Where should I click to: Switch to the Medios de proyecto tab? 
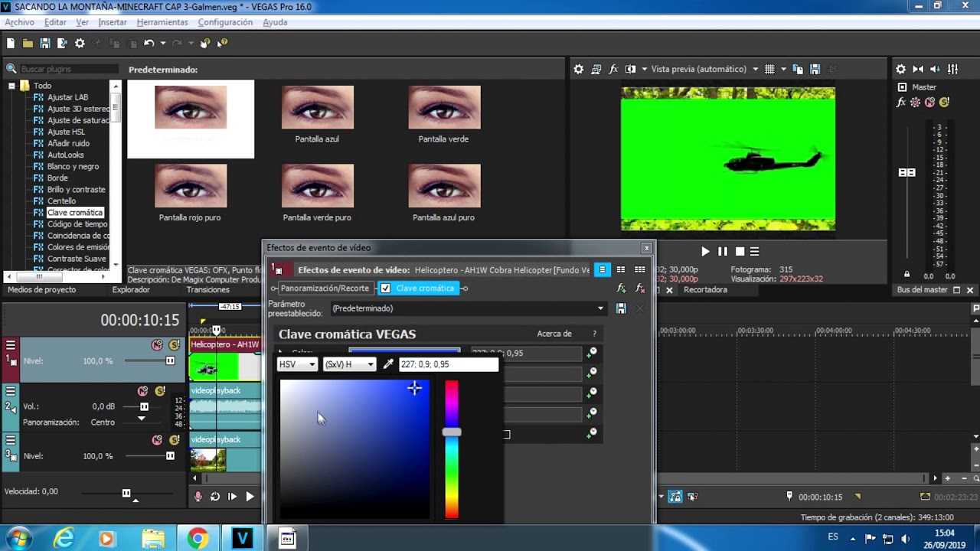point(42,290)
